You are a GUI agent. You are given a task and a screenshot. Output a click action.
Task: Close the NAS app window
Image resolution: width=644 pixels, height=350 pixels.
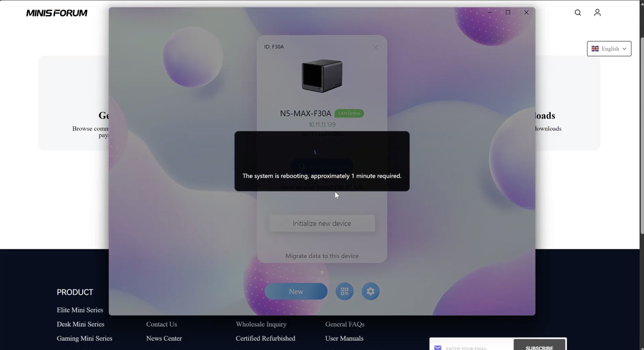click(526, 12)
